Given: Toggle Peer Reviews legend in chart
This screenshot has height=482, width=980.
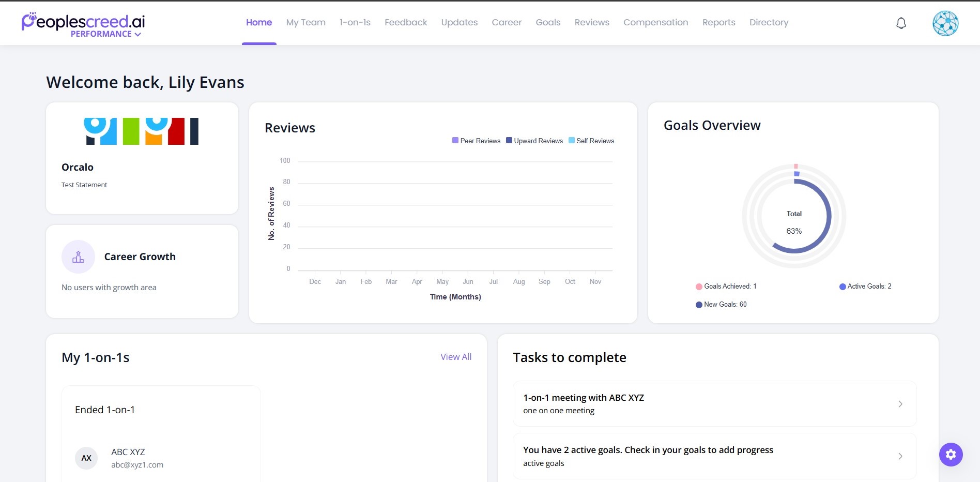Looking at the screenshot, I should (476, 141).
